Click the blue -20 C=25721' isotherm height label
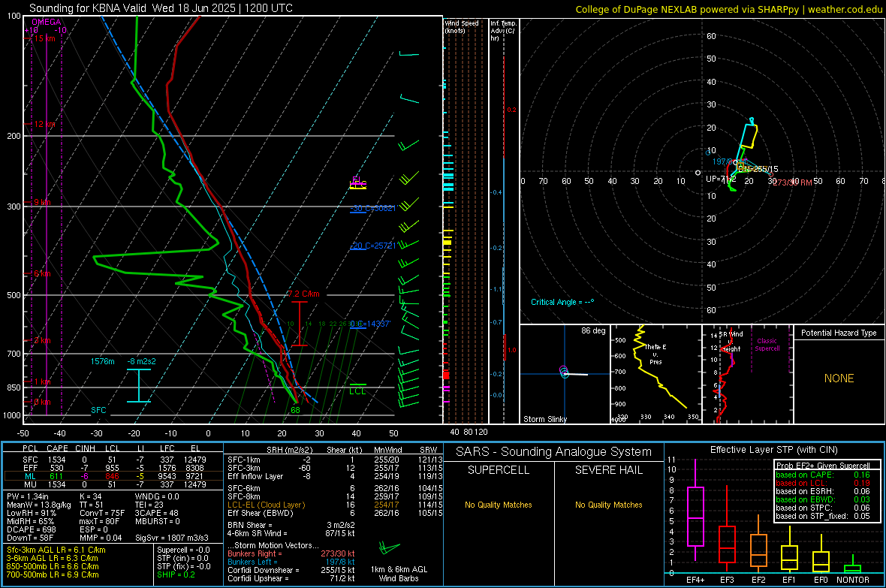The width and height of the screenshot is (886, 588). (373, 246)
